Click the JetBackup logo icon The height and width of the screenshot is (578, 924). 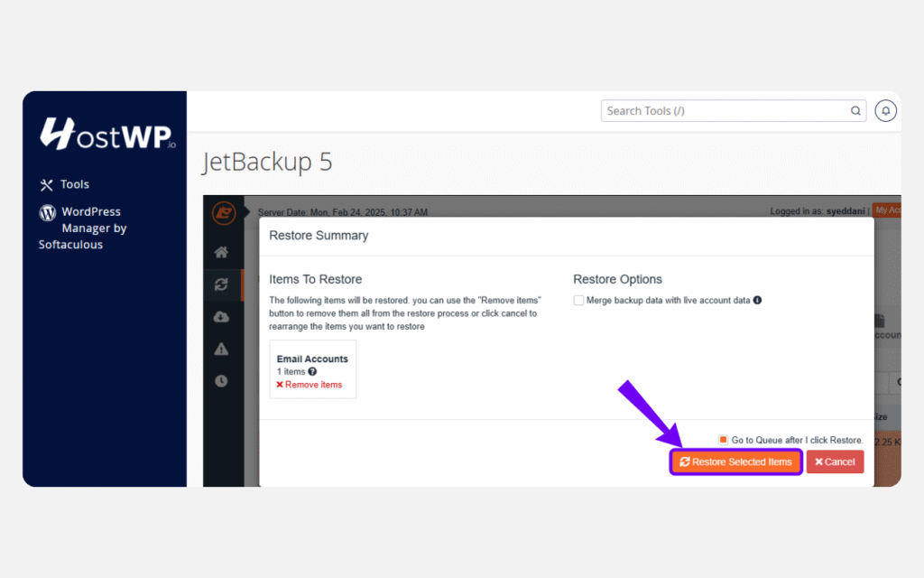tap(223, 213)
